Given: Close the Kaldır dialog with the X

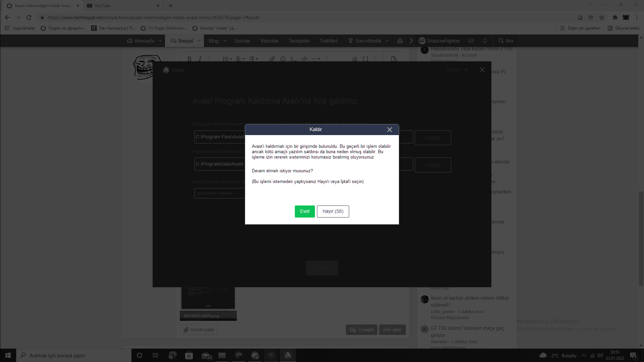Looking at the screenshot, I should [x=389, y=130].
